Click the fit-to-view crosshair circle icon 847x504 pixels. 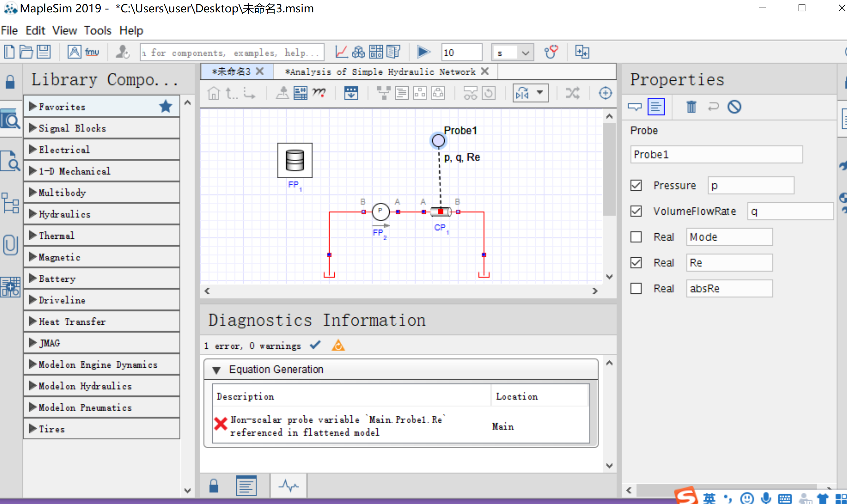pos(605,93)
